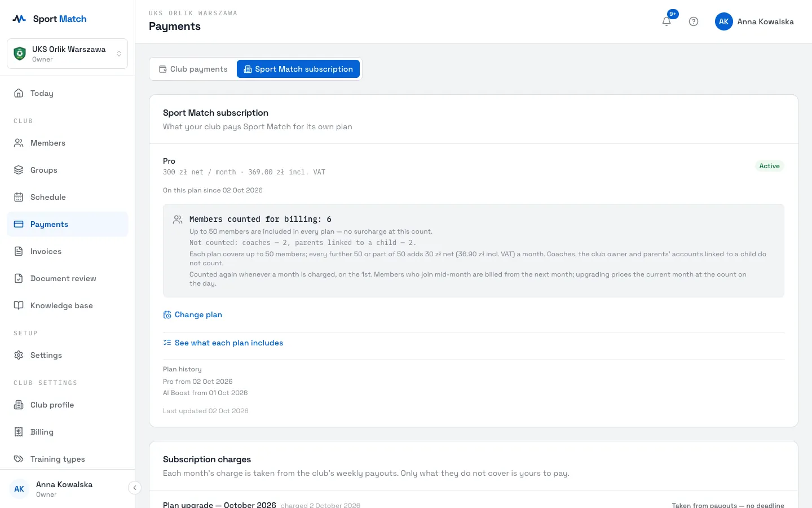Click 'On this plan since 02 Oct 2026'

pos(213,190)
